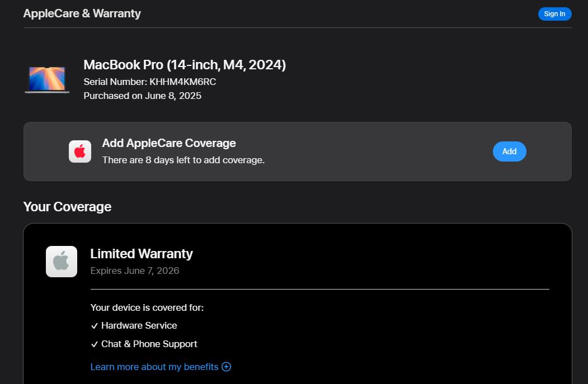Click the red Apple AppleCare icon
The height and width of the screenshot is (384, 588).
pyautogui.click(x=80, y=151)
